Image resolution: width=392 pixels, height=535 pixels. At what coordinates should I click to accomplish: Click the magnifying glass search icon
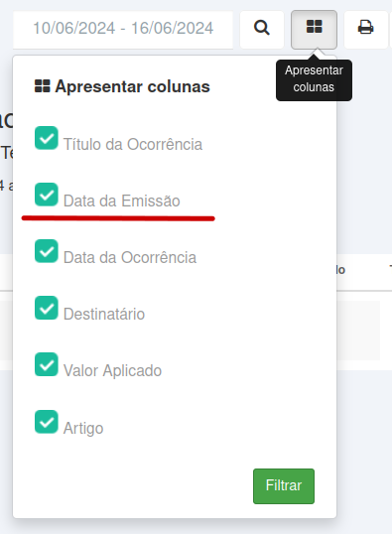(262, 30)
